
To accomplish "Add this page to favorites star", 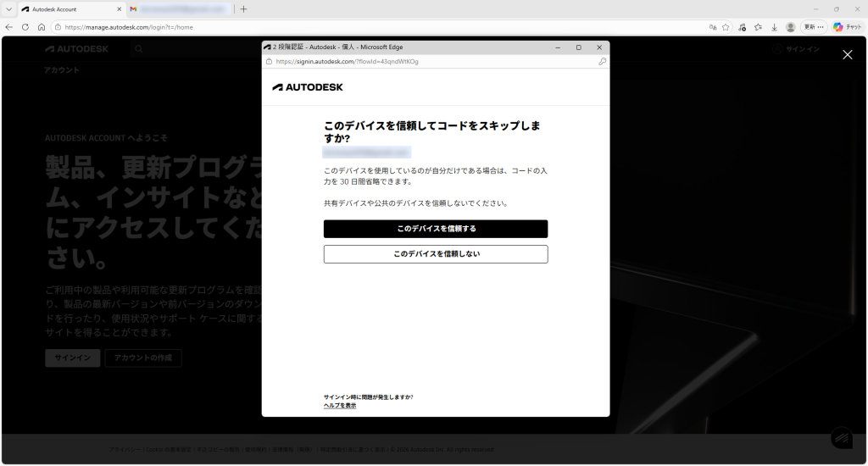I will pos(726,27).
